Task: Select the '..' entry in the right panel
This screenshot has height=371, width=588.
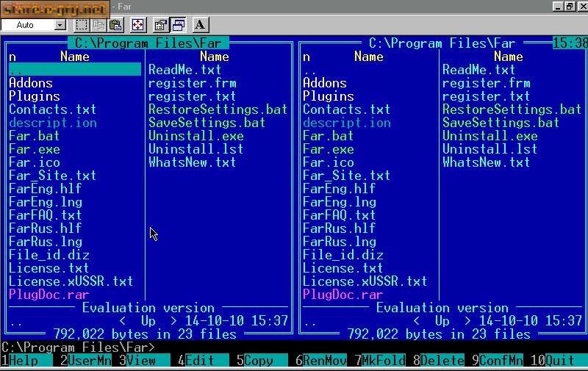Action: (310, 71)
